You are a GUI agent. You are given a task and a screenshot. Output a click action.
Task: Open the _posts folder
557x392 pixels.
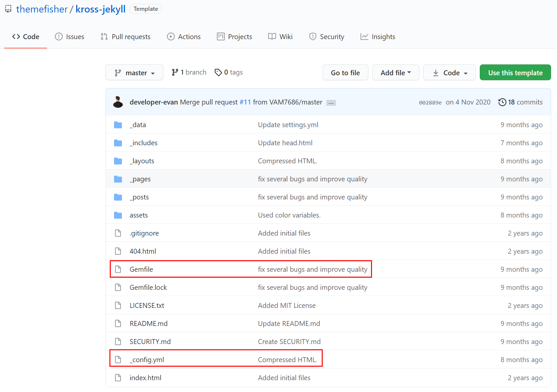point(139,197)
